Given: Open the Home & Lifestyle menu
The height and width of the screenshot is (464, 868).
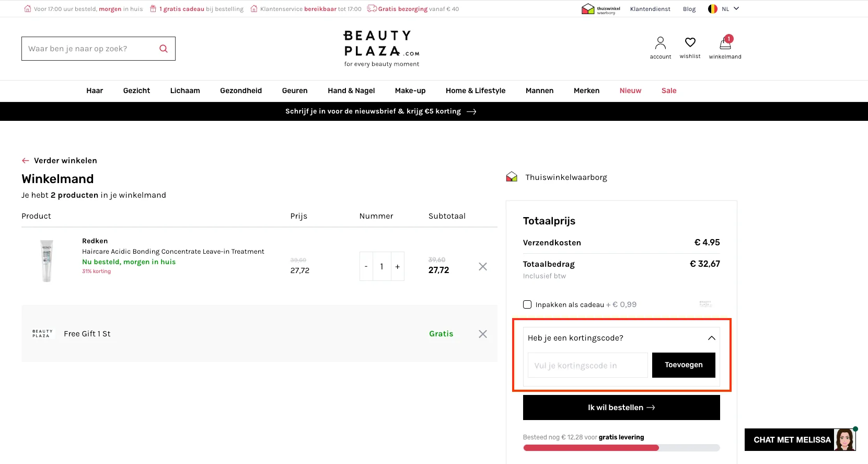Looking at the screenshot, I should point(476,90).
